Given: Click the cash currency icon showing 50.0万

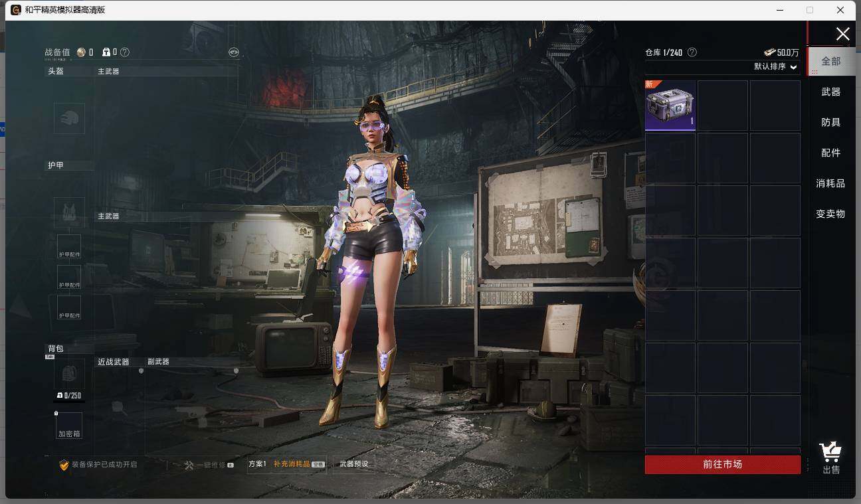Looking at the screenshot, I should pyautogui.click(x=769, y=52).
